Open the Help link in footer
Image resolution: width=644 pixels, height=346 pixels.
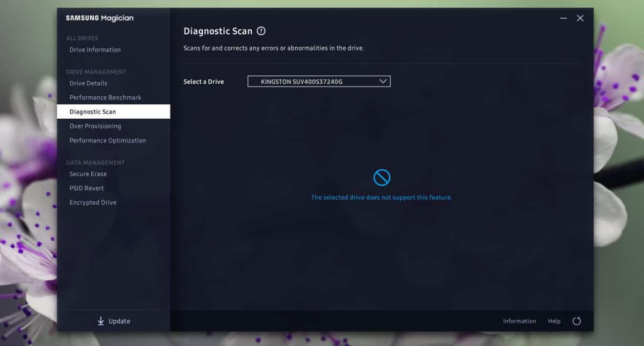pyautogui.click(x=554, y=321)
